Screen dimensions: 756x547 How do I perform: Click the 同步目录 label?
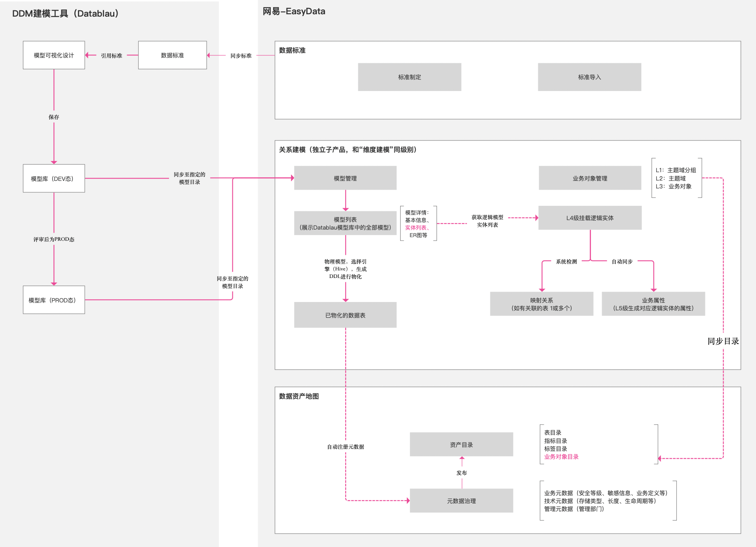pos(723,341)
